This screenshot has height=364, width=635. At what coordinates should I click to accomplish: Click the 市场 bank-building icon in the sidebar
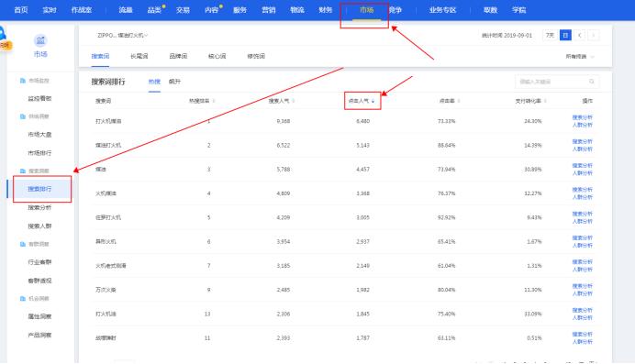pos(40,40)
